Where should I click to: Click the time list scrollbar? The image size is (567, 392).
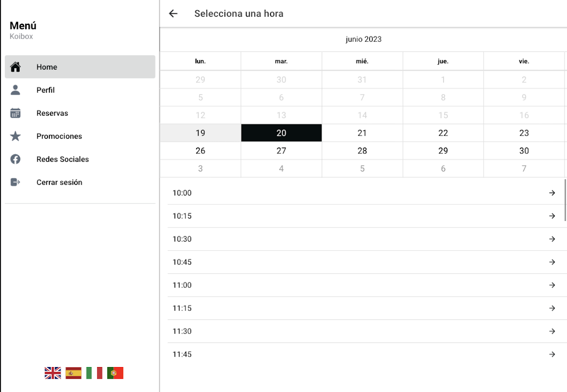[565, 200]
